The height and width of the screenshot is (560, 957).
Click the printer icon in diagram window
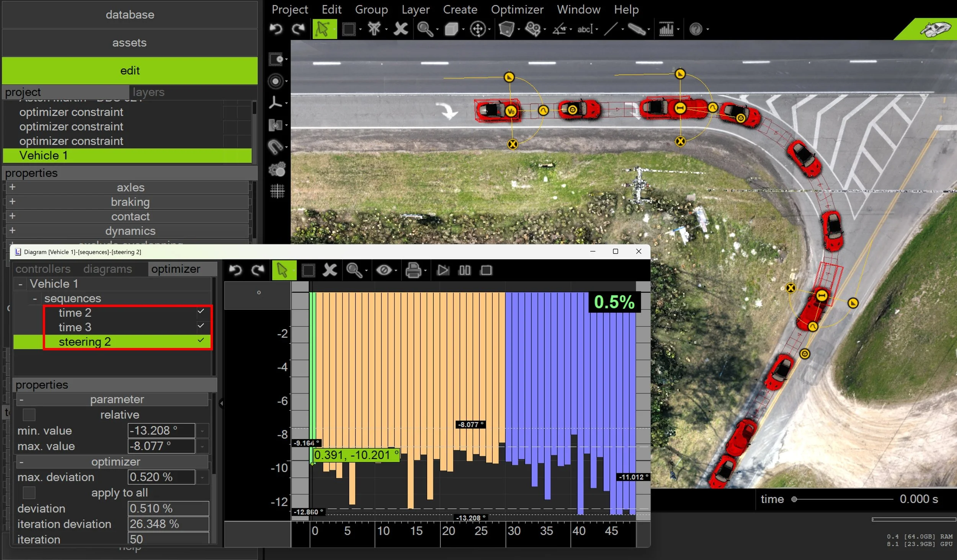[x=413, y=270]
